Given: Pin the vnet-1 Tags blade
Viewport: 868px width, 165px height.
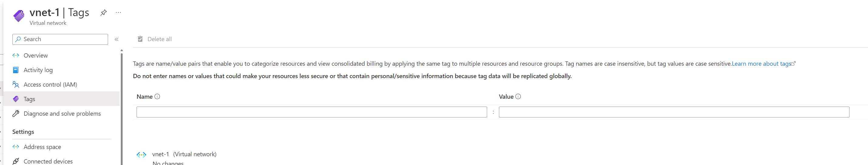Looking at the screenshot, I should (103, 13).
